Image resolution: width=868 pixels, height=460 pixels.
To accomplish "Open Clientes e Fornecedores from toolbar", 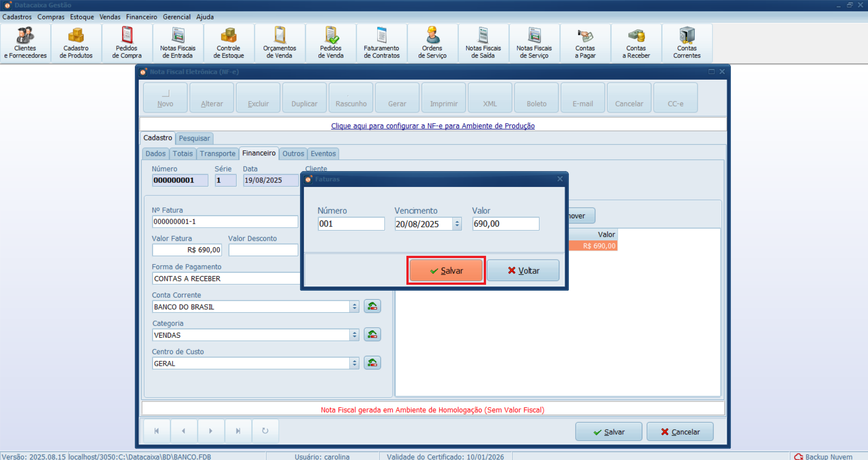I will pyautogui.click(x=25, y=43).
